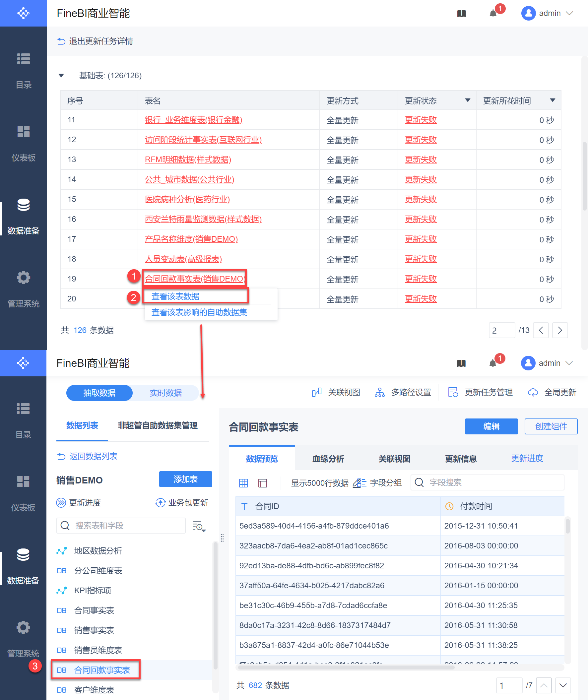Viewport: 588px width, 700px height.
Task: Switch to the grid table view icon
Action: [x=243, y=483]
